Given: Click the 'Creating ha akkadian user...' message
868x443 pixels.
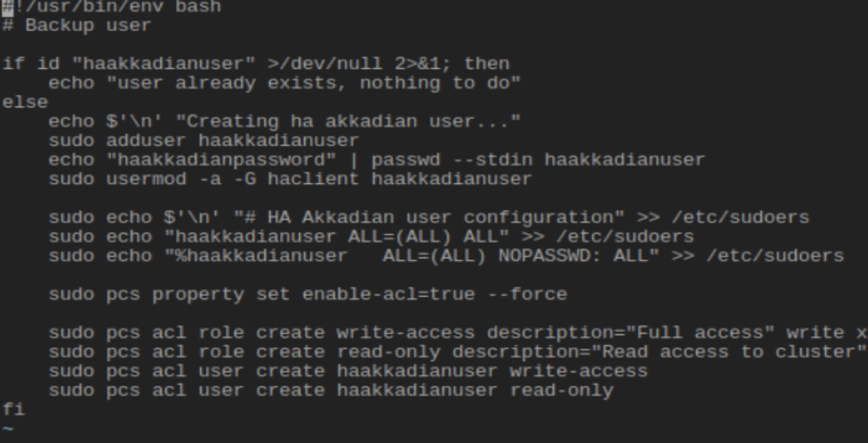Looking at the screenshot, I should pos(348,122).
